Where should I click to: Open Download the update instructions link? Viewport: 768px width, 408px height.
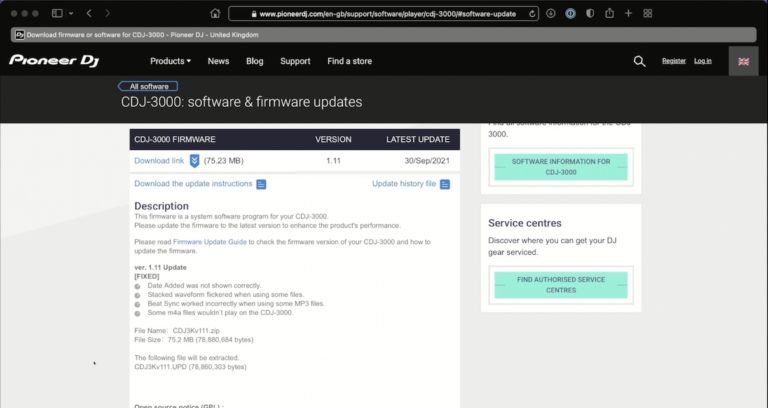(193, 184)
